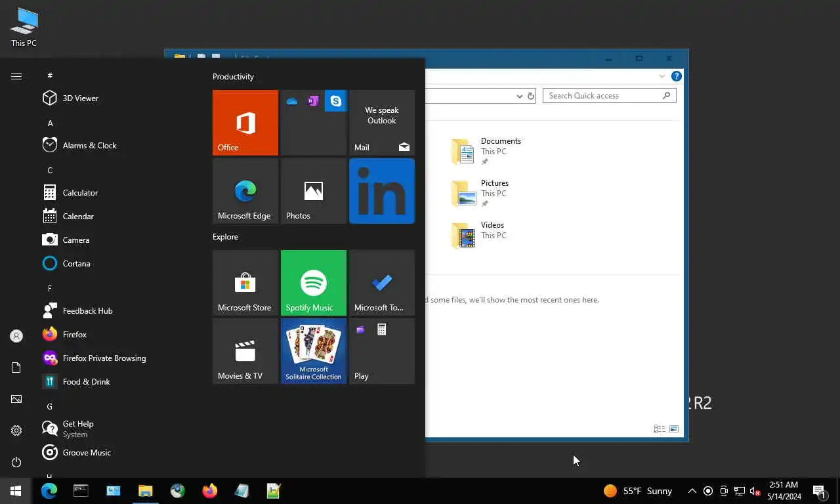The width and height of the screenshot is (840, 504).
Task: Click the Power button in Start sidebar
Action: coord(16,462)
